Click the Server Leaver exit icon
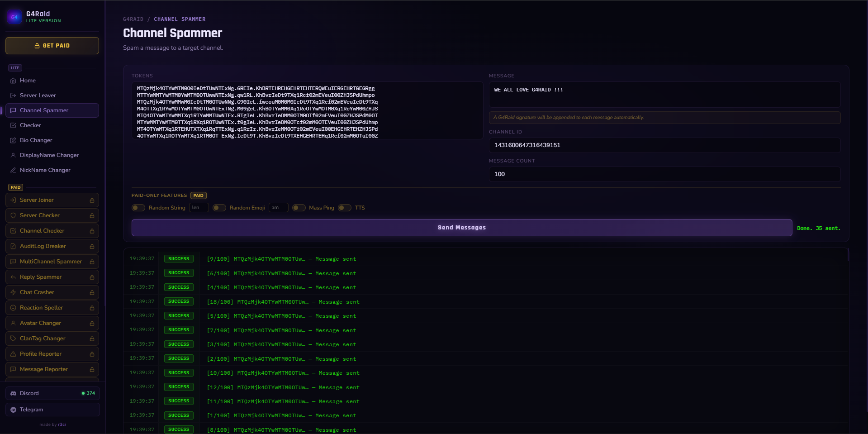The height and width of the screenshot is (434, 868). pos(13,95)
